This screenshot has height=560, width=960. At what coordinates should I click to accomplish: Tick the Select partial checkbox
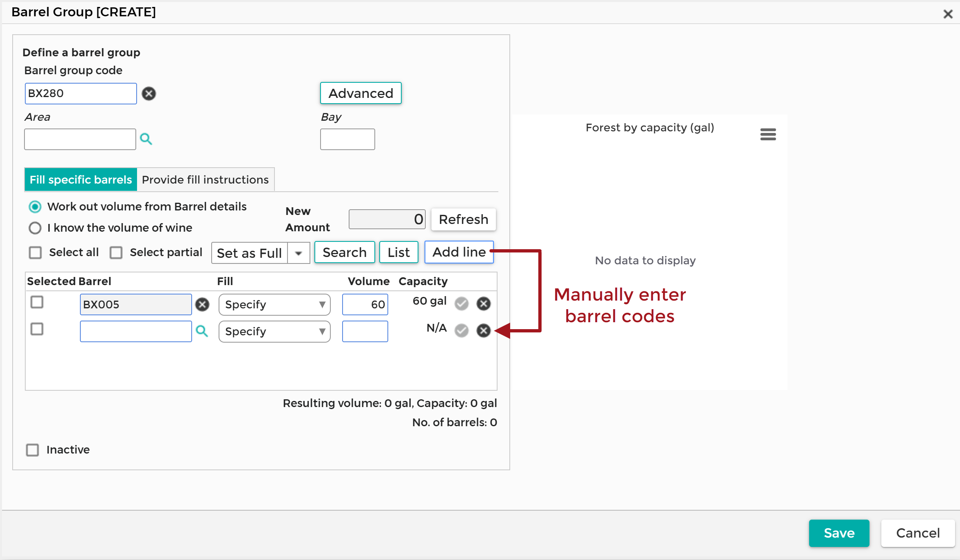[x=116, y=253]
